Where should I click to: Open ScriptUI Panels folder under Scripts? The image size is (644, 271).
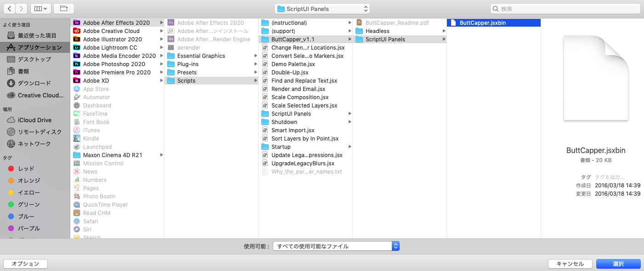coord(305,113)
